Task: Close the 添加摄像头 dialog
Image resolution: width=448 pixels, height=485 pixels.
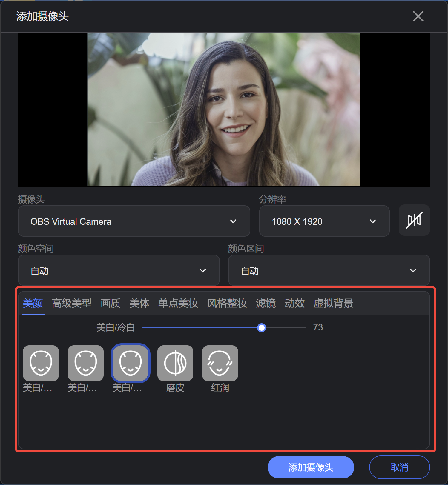Action: coord(418,16)
